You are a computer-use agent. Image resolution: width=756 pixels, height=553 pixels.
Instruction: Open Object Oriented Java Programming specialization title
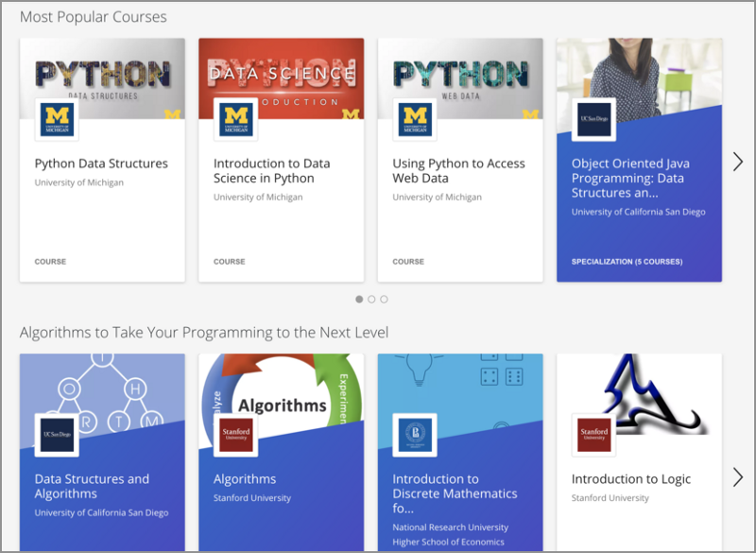[x=628, y=178]
